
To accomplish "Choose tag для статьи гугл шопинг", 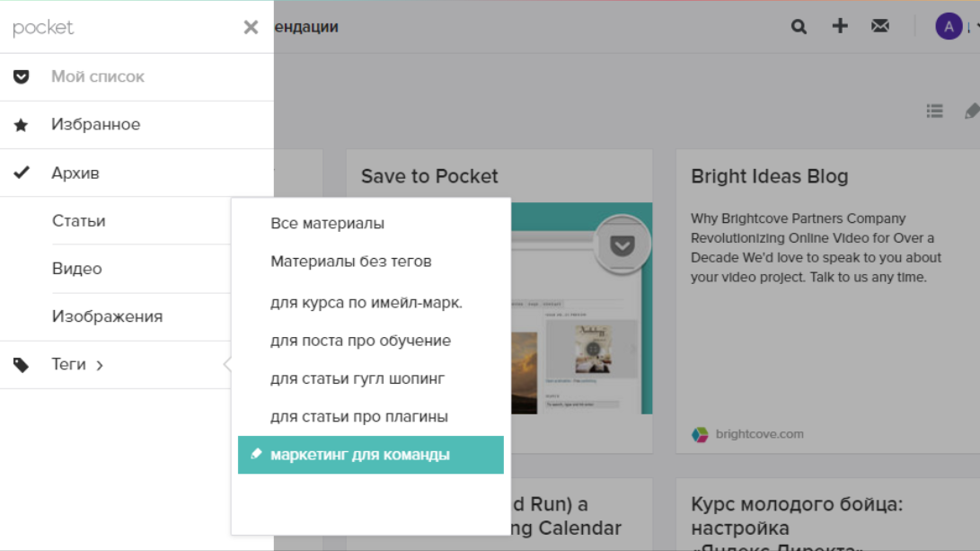I will click(x=357, y=379).
